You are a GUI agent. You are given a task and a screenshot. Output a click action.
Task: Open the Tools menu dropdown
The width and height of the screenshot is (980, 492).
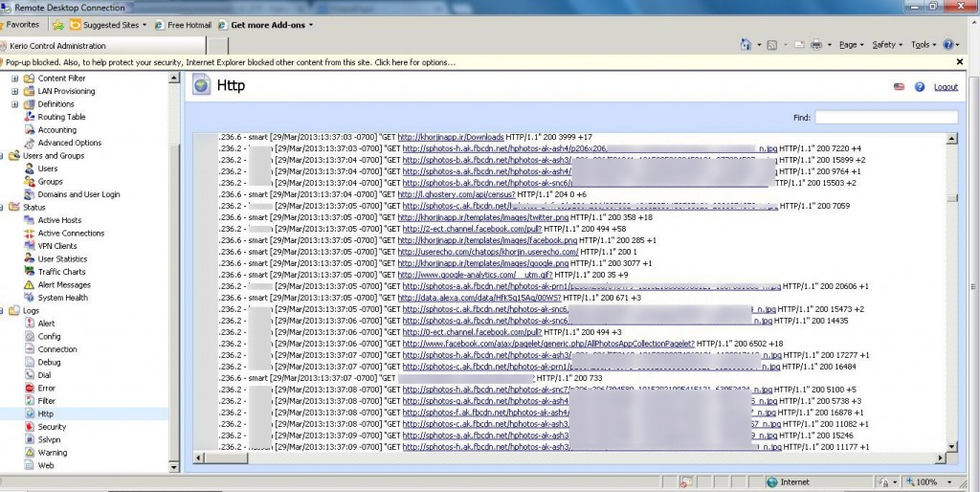point(924,45)
